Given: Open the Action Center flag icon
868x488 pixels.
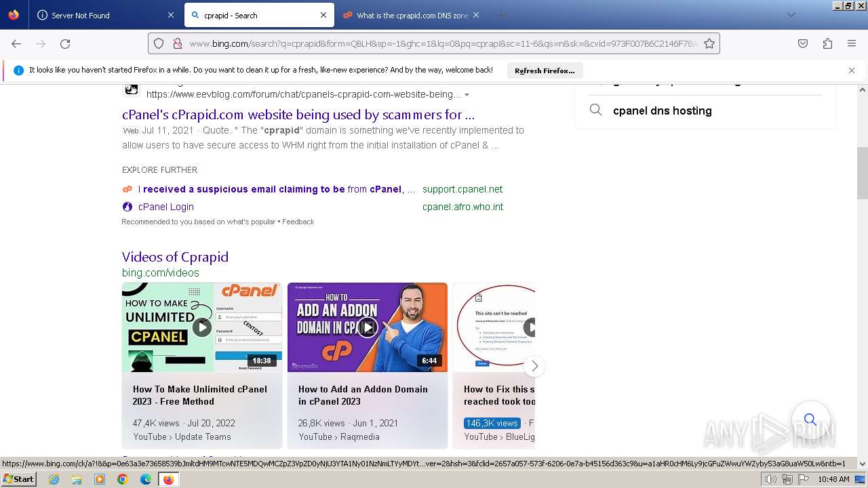Looking at the screenshot, I should (803, 479).
